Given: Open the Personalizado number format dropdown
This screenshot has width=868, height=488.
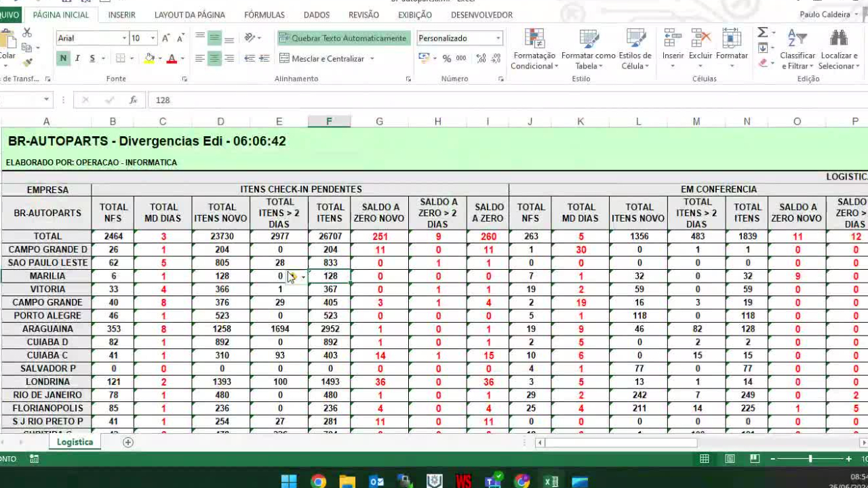Looking at the screenshot, I should tap(498, 38).
